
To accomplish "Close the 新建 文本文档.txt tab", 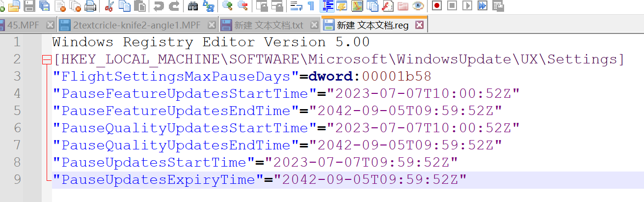I will click(x=314, y=25).
